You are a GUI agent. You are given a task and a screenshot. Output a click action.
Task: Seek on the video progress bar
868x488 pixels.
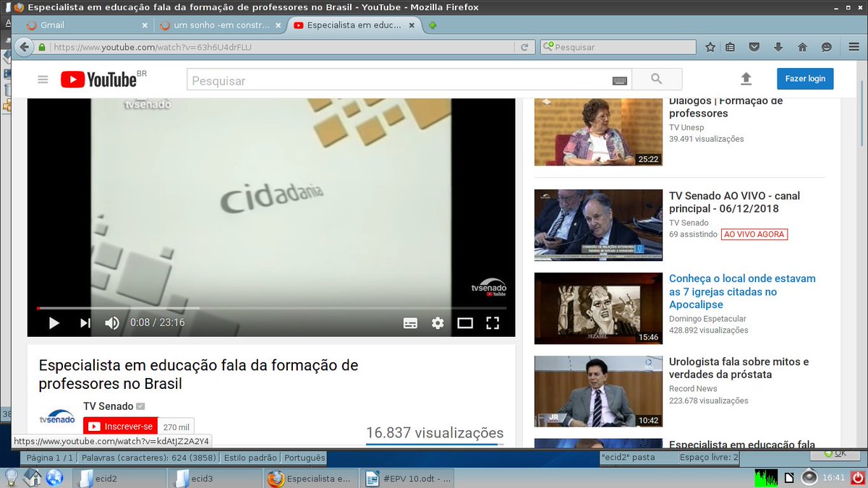(x=271, y=309)
